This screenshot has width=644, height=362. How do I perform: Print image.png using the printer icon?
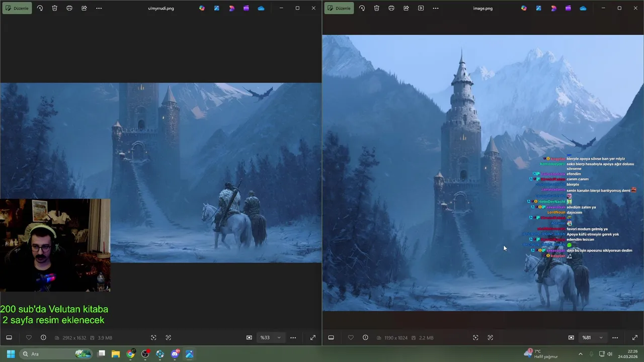(391, 8)
